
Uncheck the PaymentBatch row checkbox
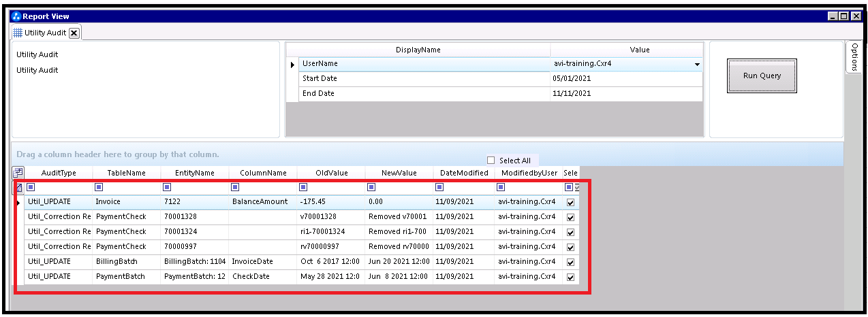point(570,277)
